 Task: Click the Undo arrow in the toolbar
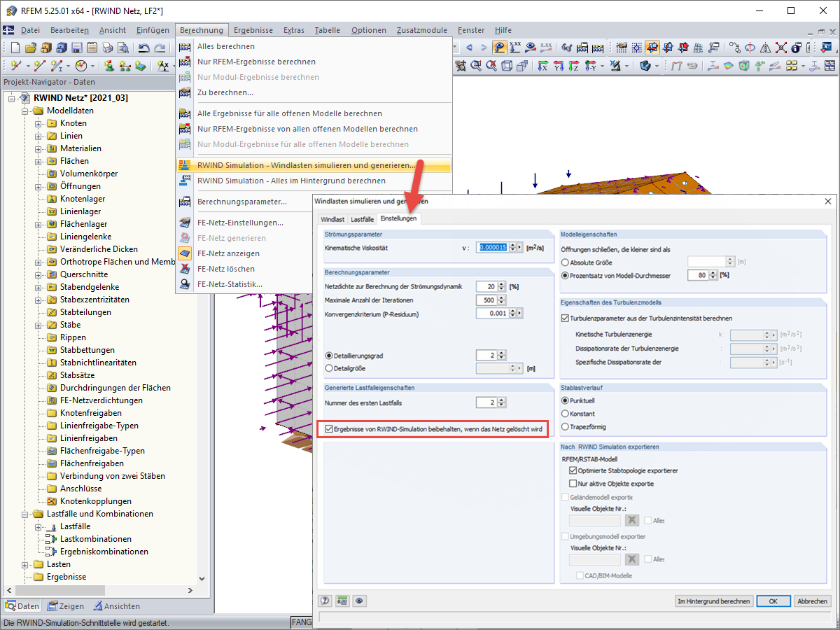pos(143,48)
